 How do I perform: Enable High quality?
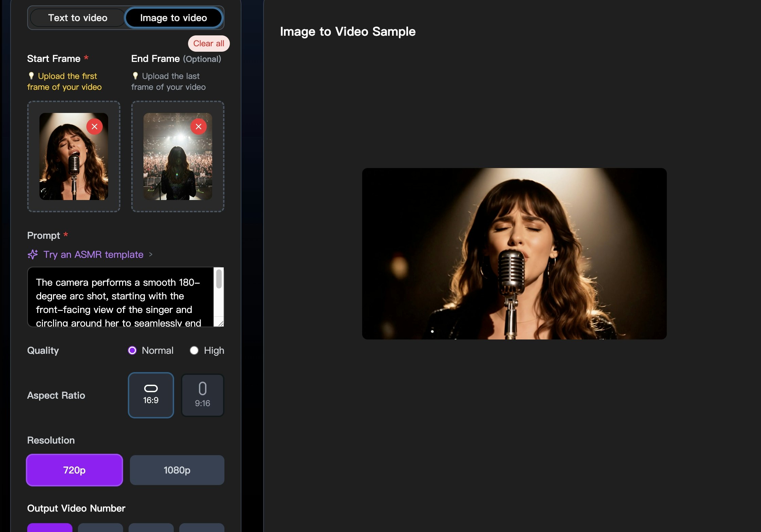pyautogui.click(x=194, y=350)
